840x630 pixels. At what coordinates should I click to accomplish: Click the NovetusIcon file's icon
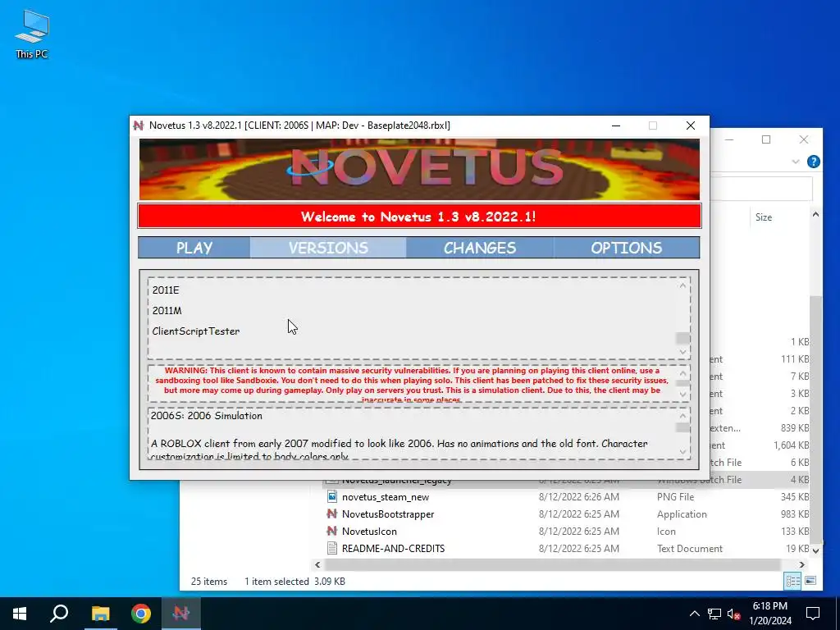pos(332,531)
